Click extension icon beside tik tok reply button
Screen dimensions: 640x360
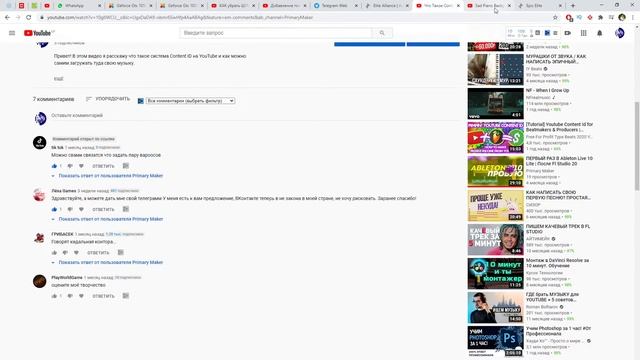(x=126, y=166)
